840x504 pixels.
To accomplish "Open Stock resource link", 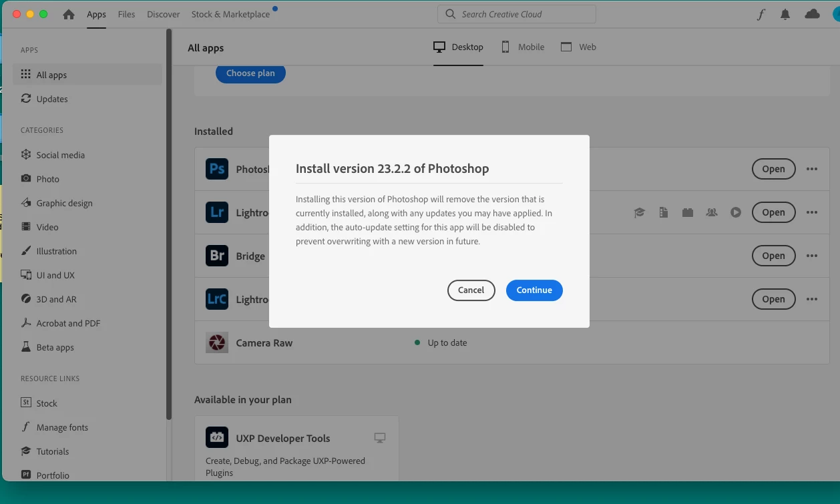I will (87, 403).
